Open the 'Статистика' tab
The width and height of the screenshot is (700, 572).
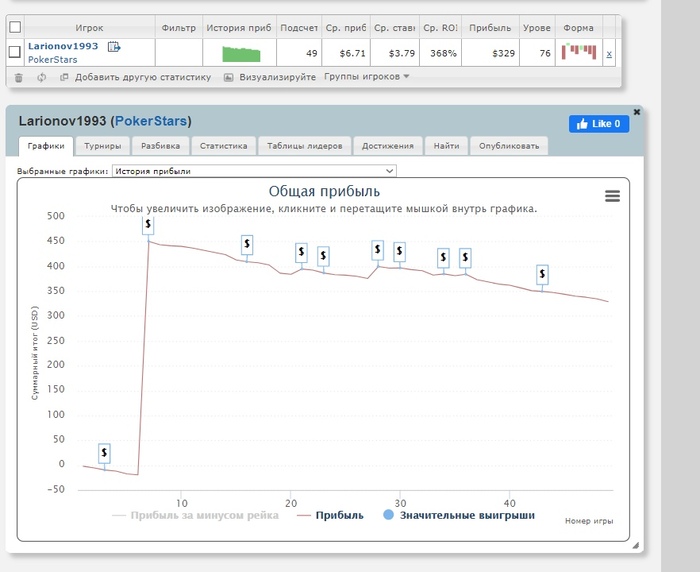(224, 146)
